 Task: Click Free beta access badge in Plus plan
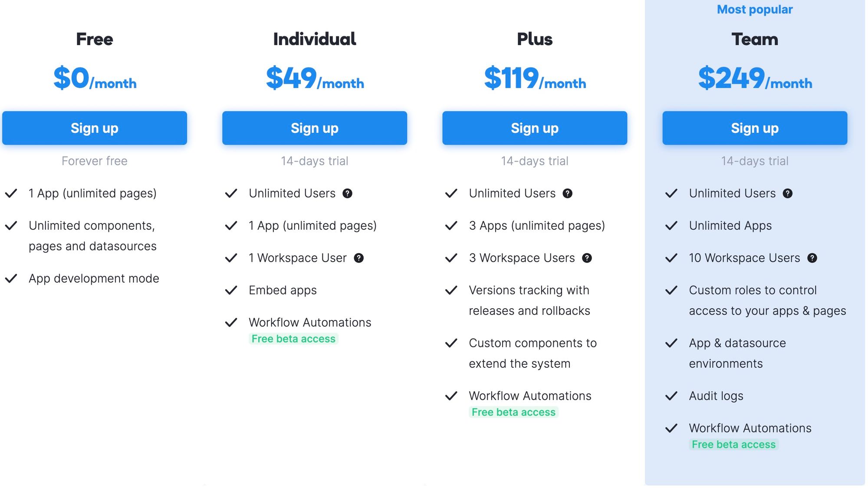(513, 412)
